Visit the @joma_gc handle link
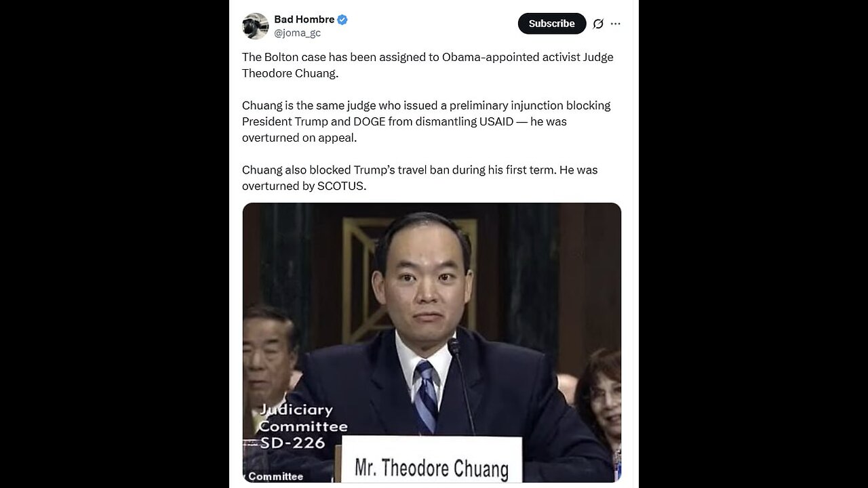868x488 pixels. [x=297, y=33]
